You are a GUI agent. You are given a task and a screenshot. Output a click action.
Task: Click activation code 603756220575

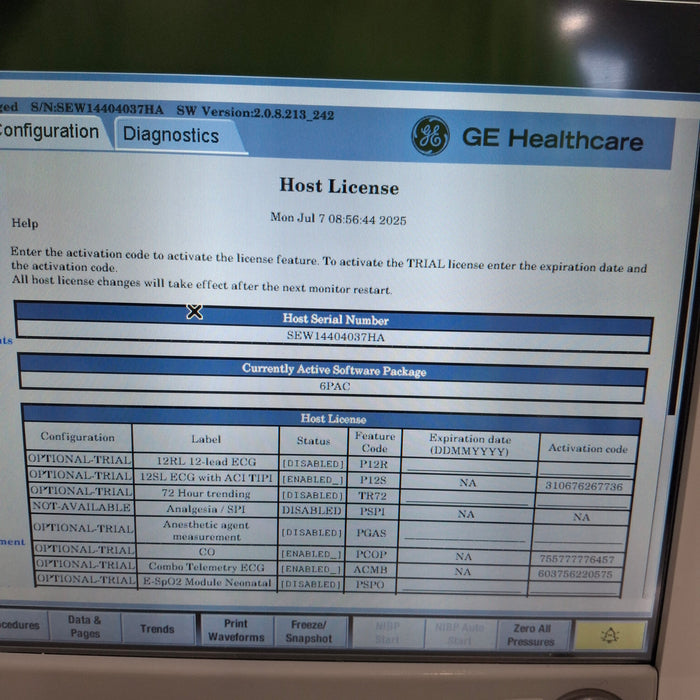[x=575, y=574]
